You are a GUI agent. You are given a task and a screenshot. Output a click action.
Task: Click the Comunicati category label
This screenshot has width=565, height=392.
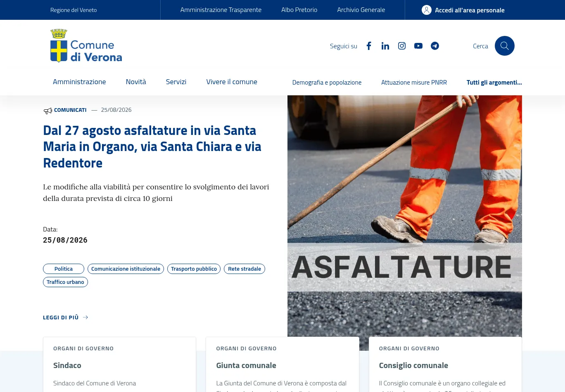click(x=70, y=110)
